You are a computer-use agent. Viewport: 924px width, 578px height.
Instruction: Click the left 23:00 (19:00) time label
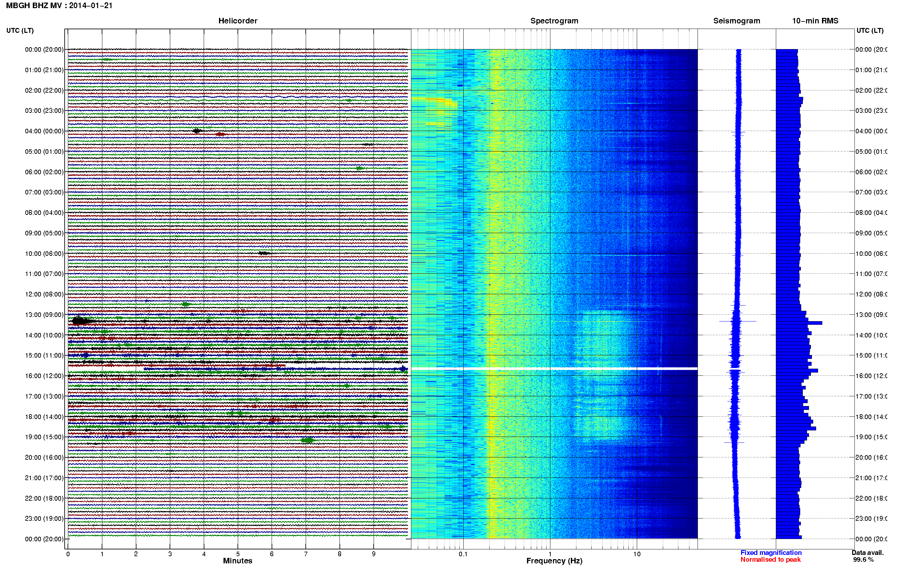(x=44, y=519)
